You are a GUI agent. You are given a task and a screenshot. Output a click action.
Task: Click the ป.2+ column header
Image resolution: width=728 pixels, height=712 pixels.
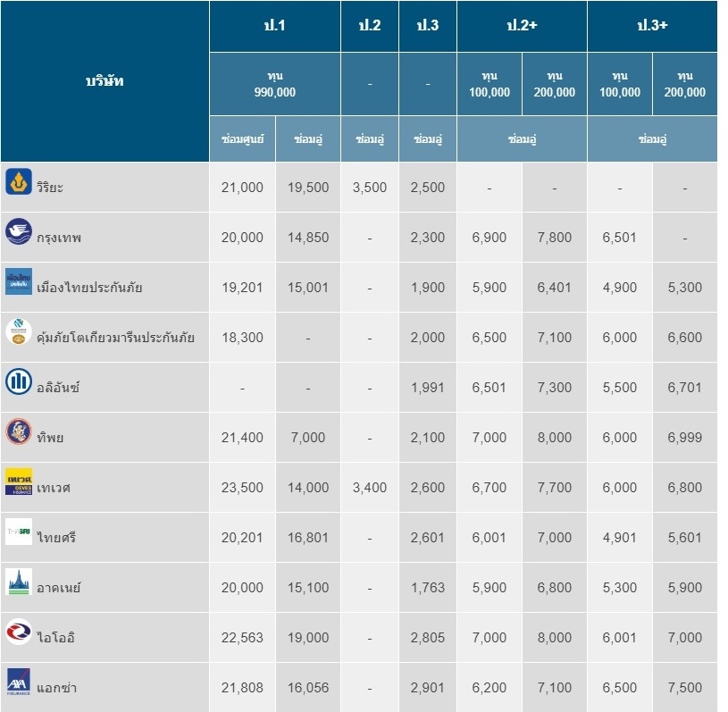pyautogui.click(x=522, y=26)
